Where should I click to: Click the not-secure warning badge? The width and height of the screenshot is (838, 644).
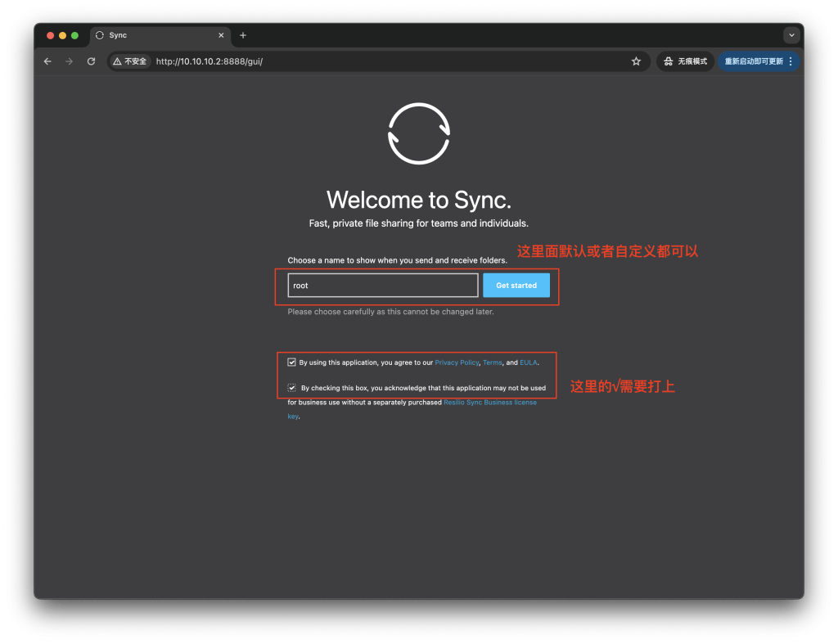[x=130, y=61]
